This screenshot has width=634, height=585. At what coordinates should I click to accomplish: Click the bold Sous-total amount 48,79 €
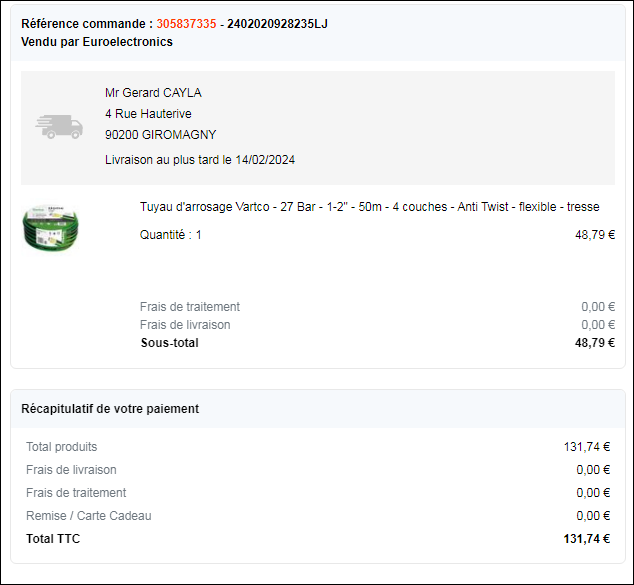[594, 343]
